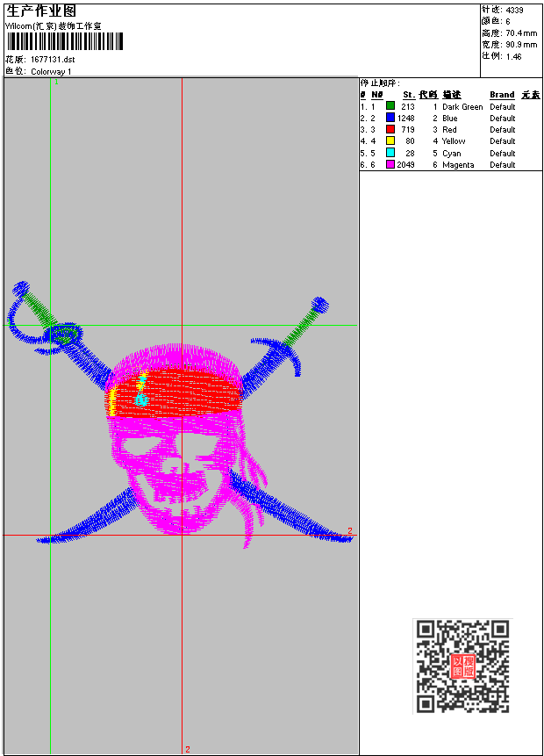The height and width of the screenshot is (756, 544).
Task: Click the Dark Green color swatch
Action: click(x=390, y=105)
